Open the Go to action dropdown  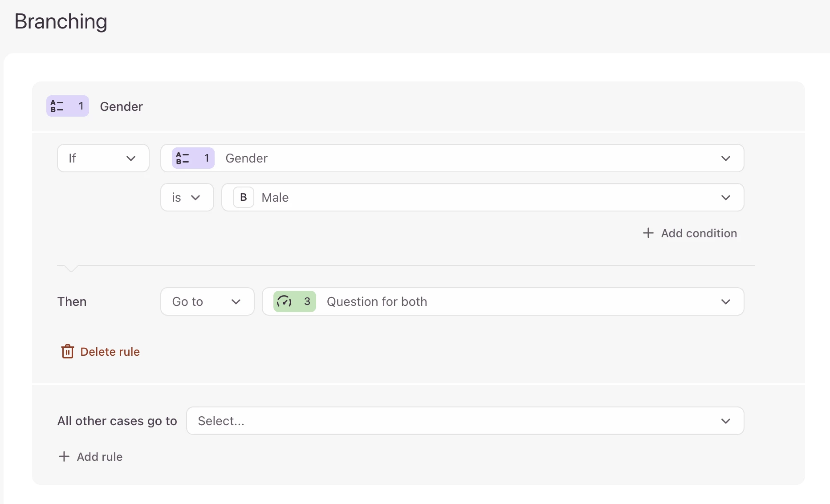coord(207,301)
